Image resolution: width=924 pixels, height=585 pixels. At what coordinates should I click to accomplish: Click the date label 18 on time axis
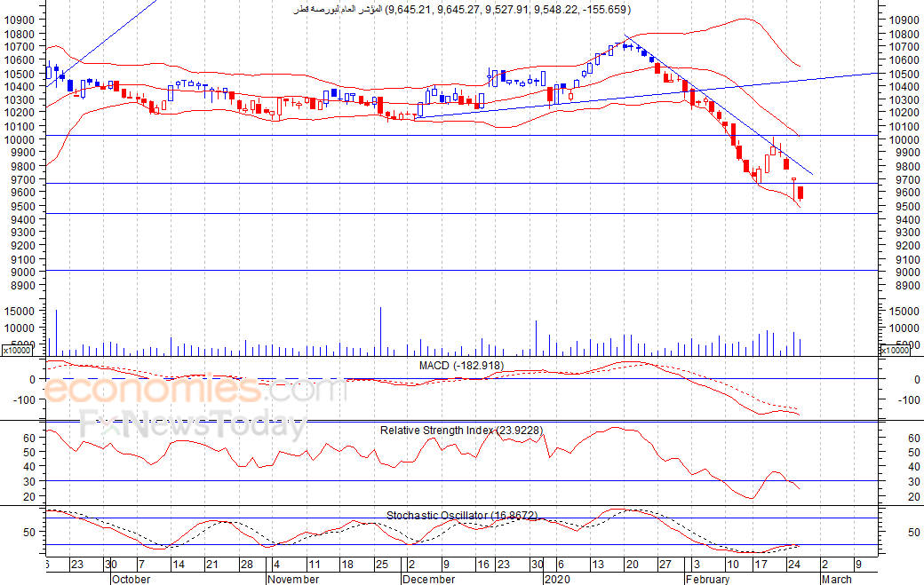coord(347,565)
